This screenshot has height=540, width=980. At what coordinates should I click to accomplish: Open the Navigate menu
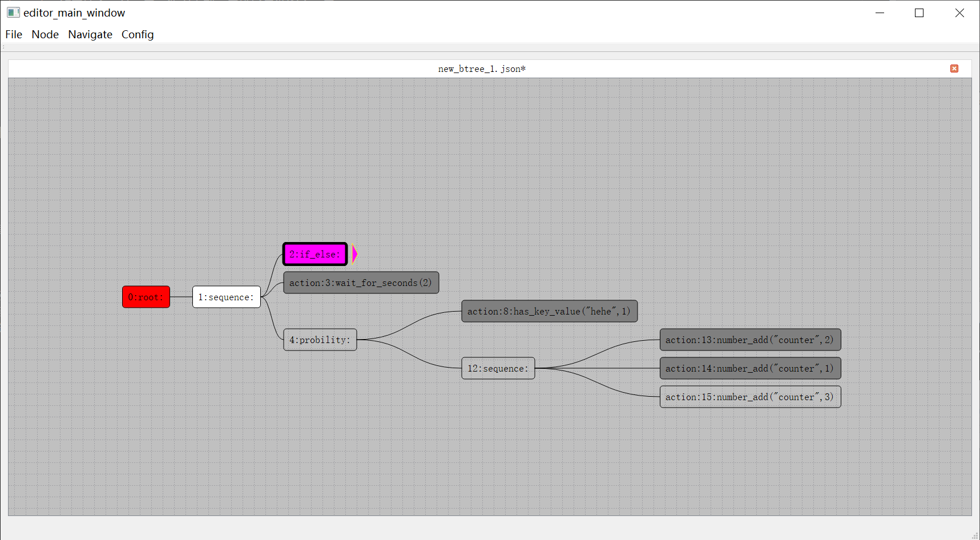[x=90, y=34]
